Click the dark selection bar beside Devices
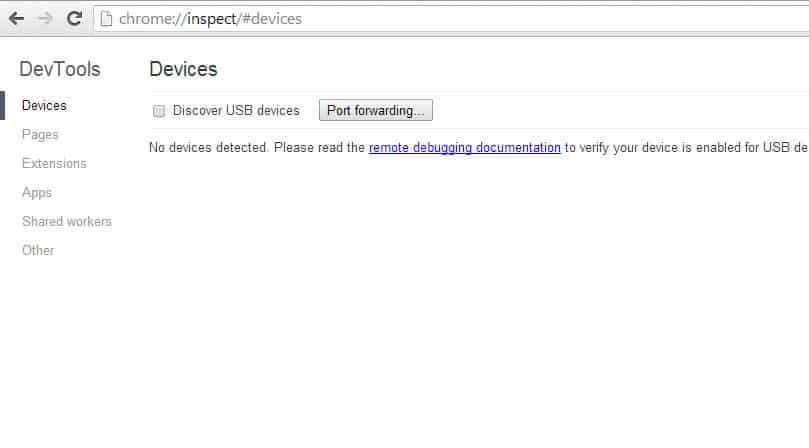 pyautogui.click(x=3, y=105)
